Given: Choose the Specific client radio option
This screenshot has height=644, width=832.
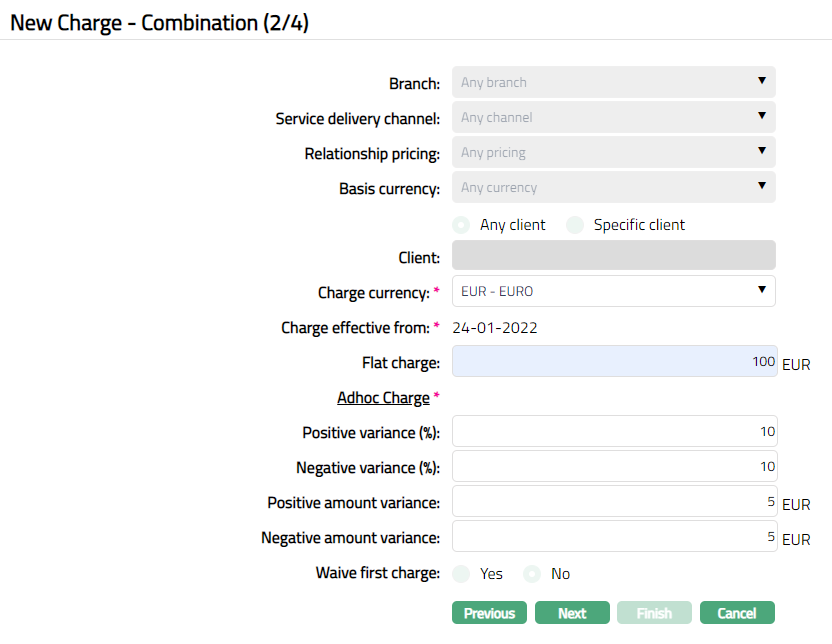Looking at the screenshot, I should (x=575, y=225).
